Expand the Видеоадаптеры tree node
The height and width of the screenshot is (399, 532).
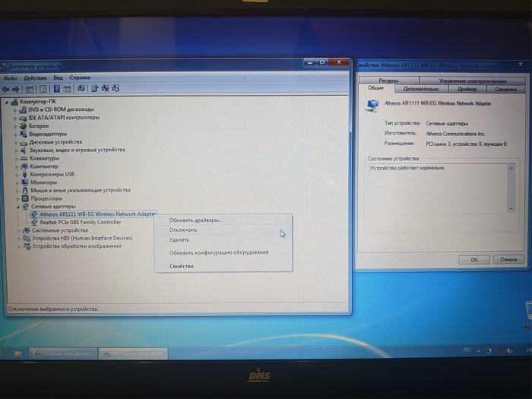point(17,134)
